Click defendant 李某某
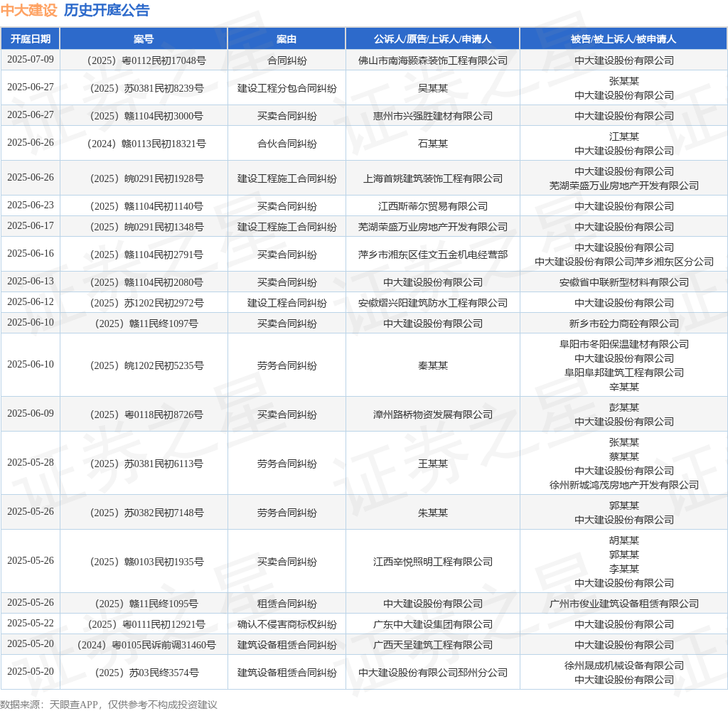 click(624, 569)
